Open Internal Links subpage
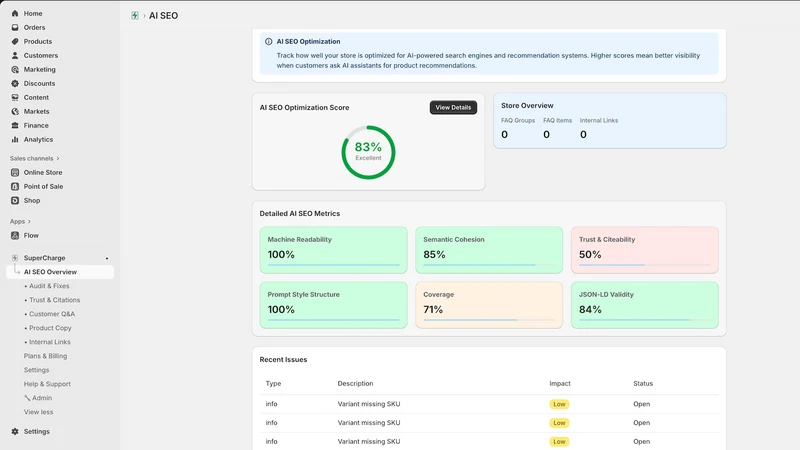 (49, 342)
